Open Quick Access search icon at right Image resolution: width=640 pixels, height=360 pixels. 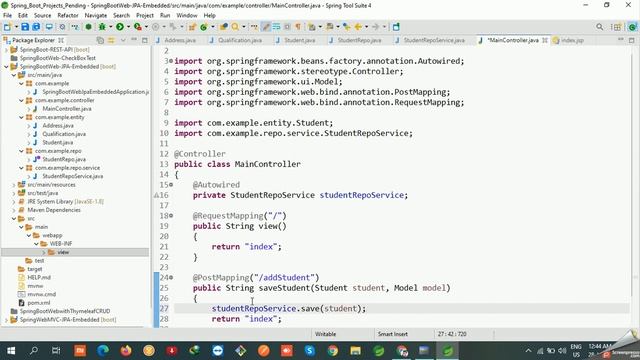pyautogui.click(x=599, y=27)
